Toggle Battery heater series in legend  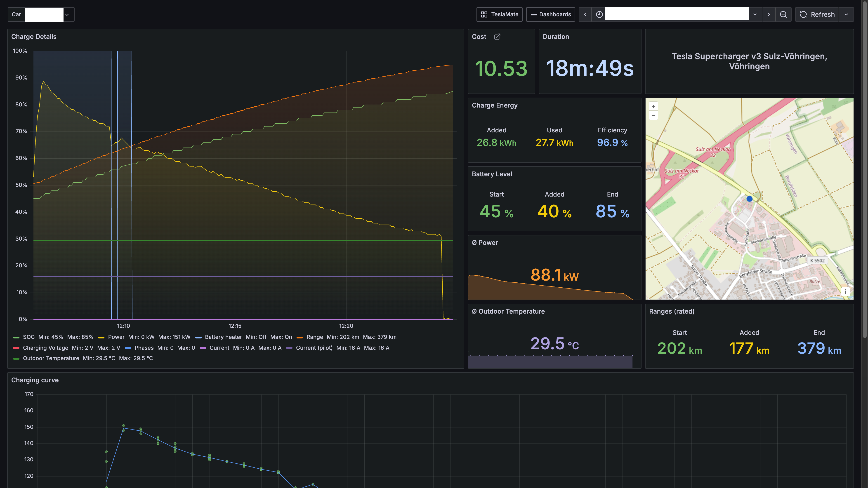[223, 337]
